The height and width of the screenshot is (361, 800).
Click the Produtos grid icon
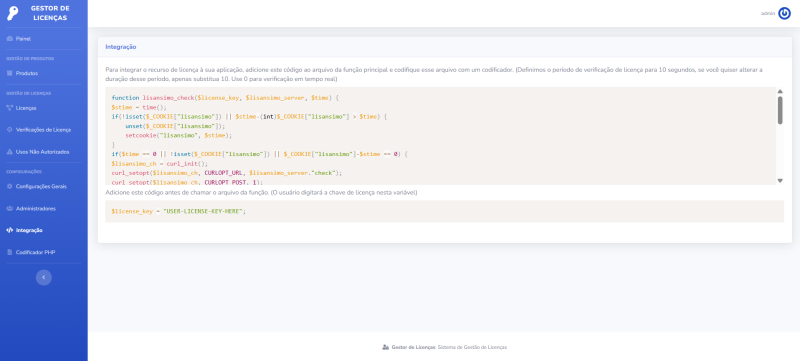(x=9, y=73)
